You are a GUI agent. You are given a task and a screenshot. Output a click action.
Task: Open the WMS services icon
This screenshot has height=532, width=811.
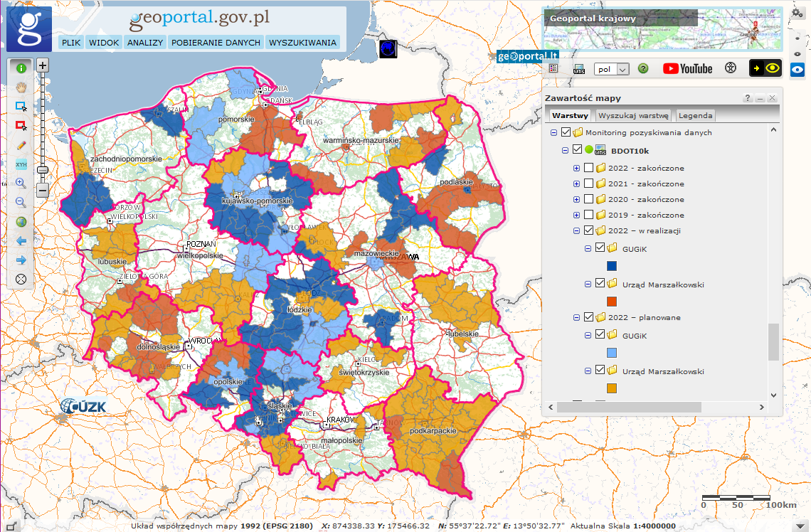coord(579,69)
